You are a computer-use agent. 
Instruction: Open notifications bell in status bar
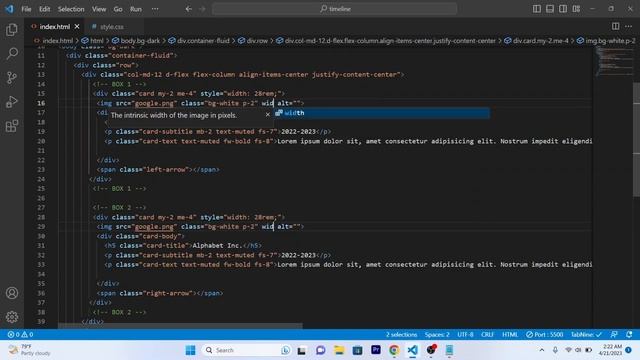(x=629, y=334)
